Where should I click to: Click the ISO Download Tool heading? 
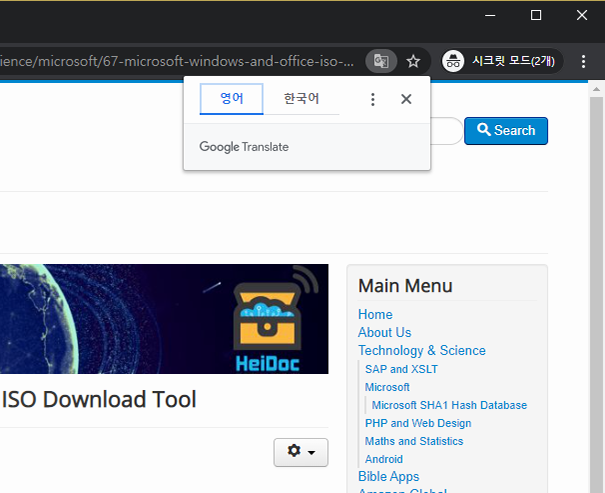99,399
